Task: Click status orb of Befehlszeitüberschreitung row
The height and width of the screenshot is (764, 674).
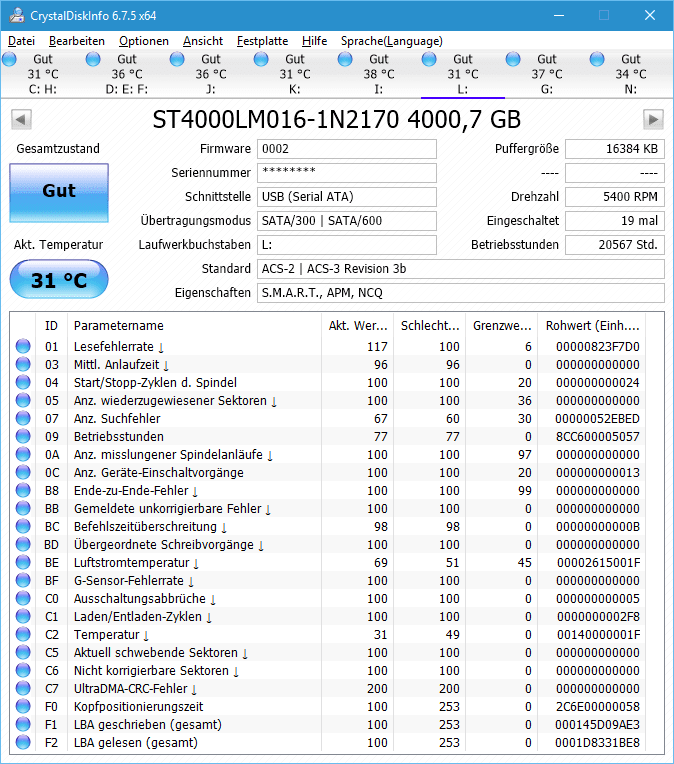Action: (23, 526)
